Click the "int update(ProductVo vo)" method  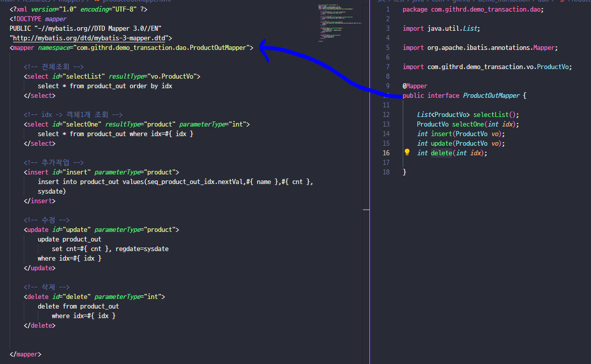point(461,143)
